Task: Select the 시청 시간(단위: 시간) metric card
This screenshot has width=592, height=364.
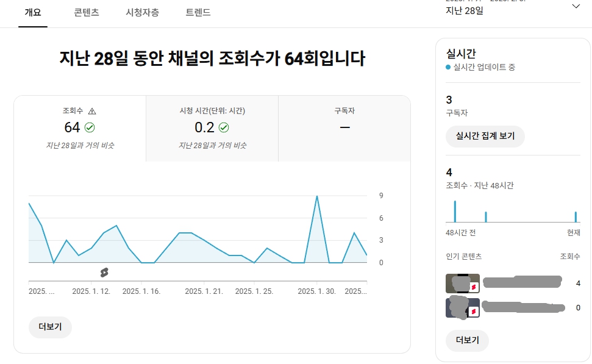Action: pos(212,129)
